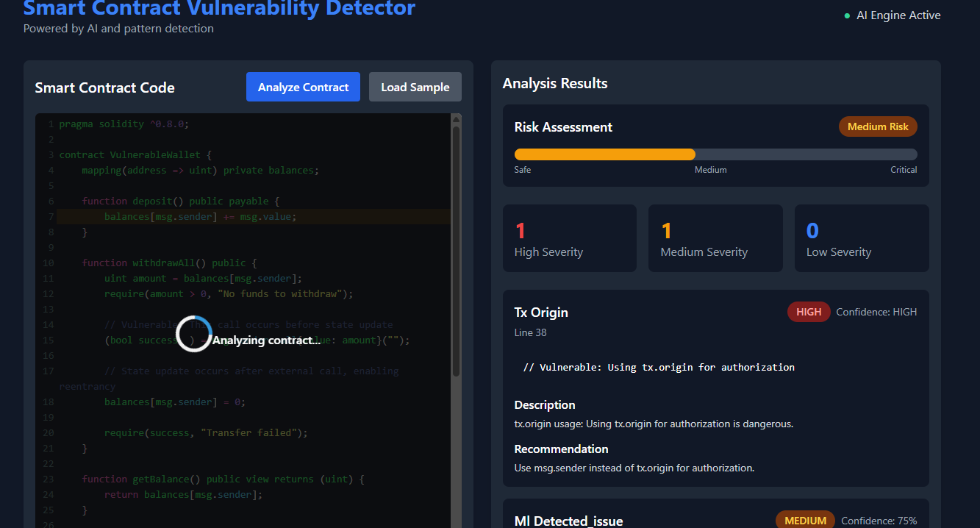Load the sample contract
This screenshot has width=980, height=528.
(415, 87)
